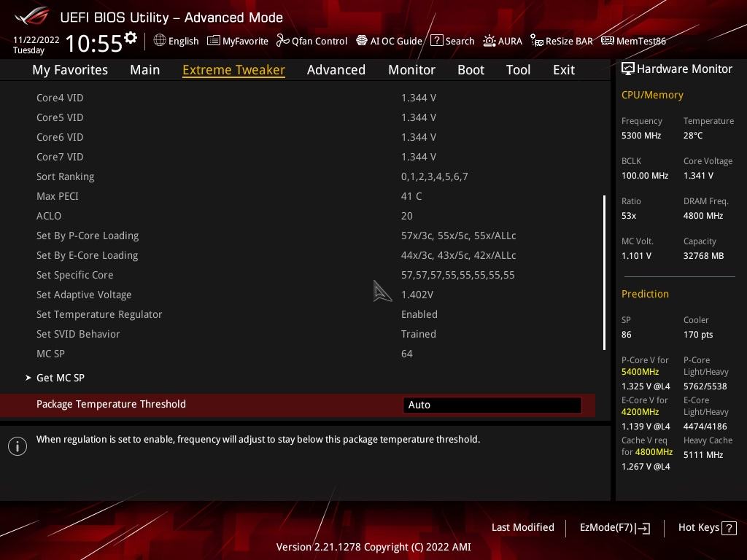This screenshot has height=560, width=747.
Task: Click the 28°C temperature reading
Action: (693, 136)
